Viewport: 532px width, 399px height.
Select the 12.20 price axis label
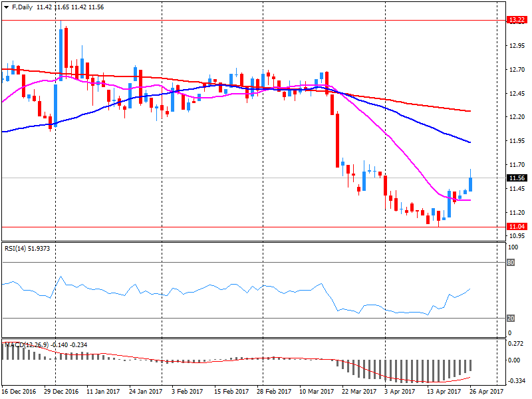[x=517, y=117]
